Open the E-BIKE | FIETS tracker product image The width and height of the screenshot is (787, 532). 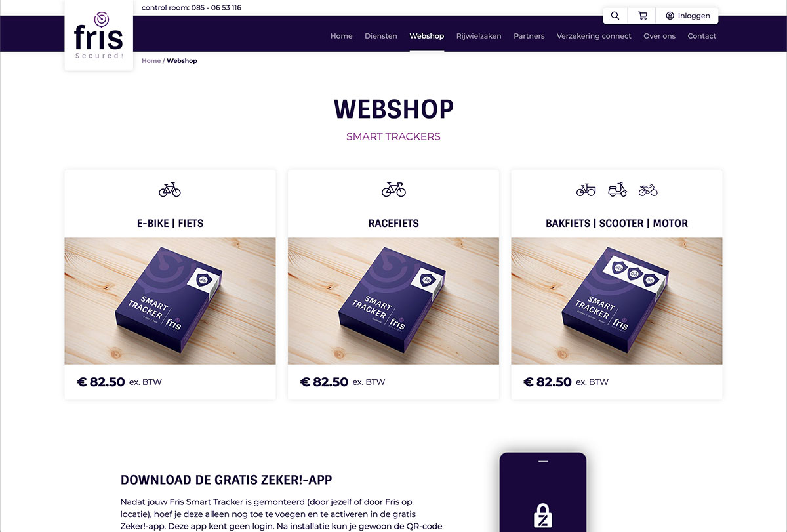170,301
